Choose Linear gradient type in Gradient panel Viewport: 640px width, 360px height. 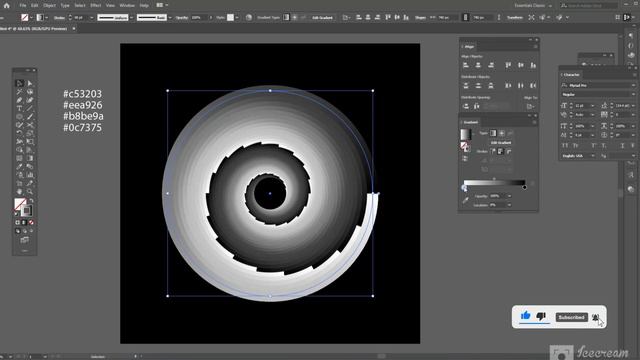493,133
